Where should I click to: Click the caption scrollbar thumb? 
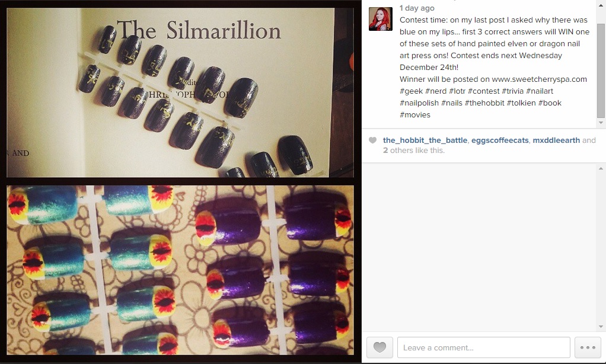click(x=601, y=71)
